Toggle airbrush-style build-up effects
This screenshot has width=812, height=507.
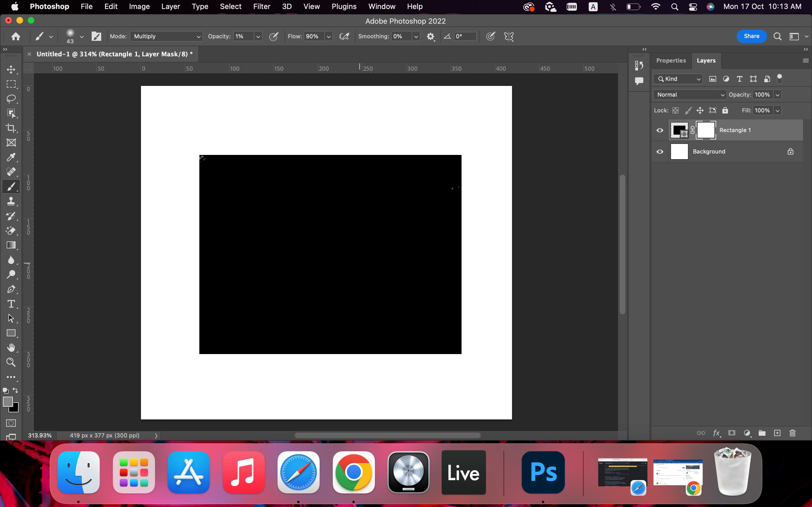click(x=344, y=36)
